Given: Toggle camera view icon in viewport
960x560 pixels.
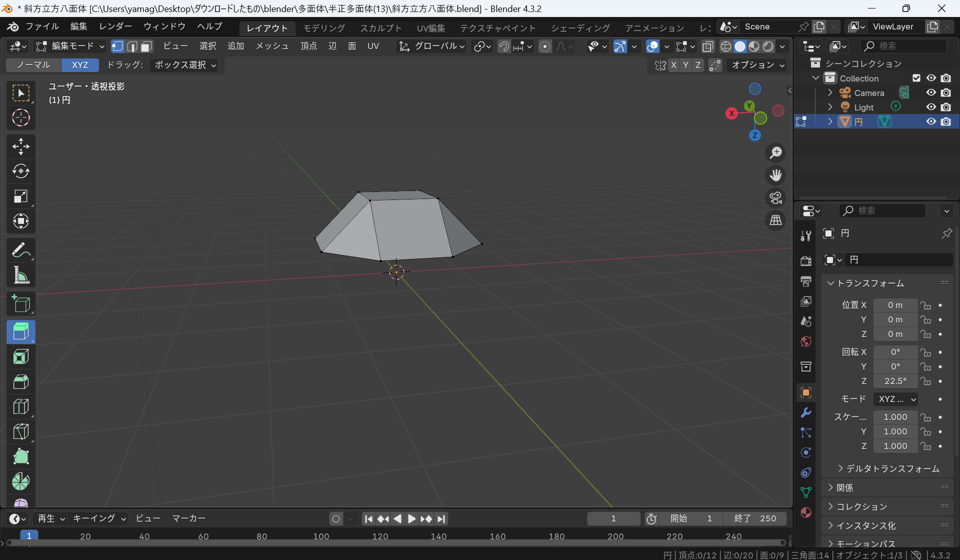Looking at the screenshot, I should click(775, 198).
